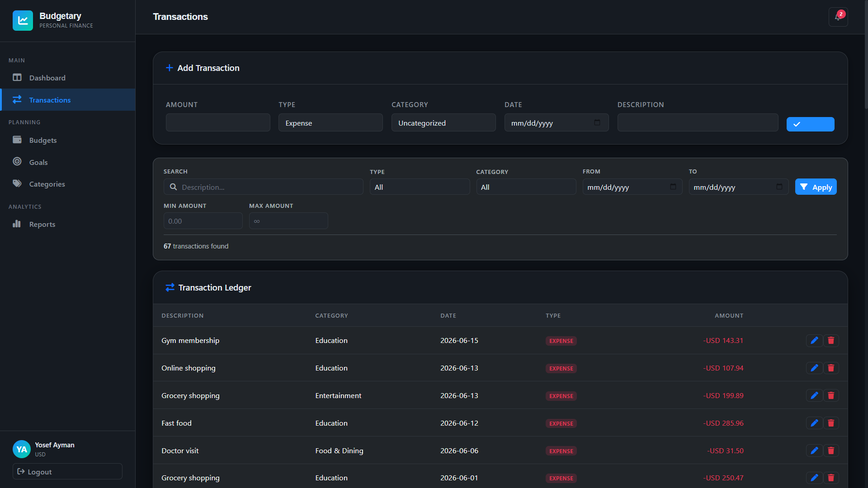868x488 pixels.
Task: Edit the Doctor visit transaction
Action: [814, 451]
